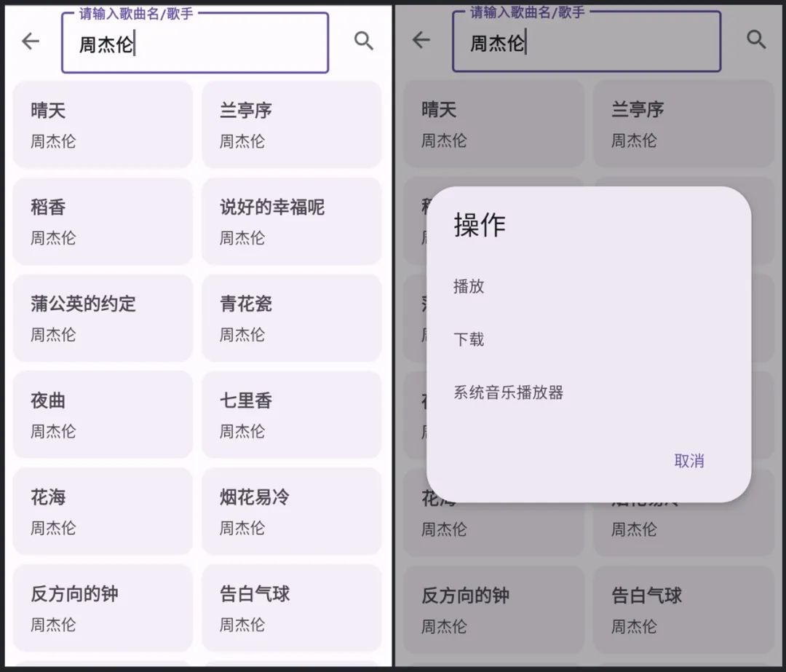
Task: Tap 取消 to dismiss the dialog
Action: pyautogui.click(x=689, y=461)
